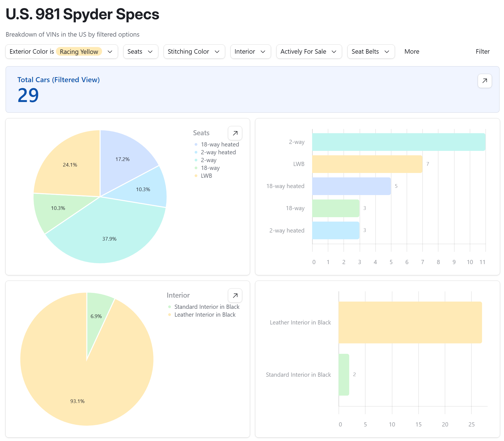
Task: Open the Seats pie chart expand icon
Action: [x=235, y=133]
